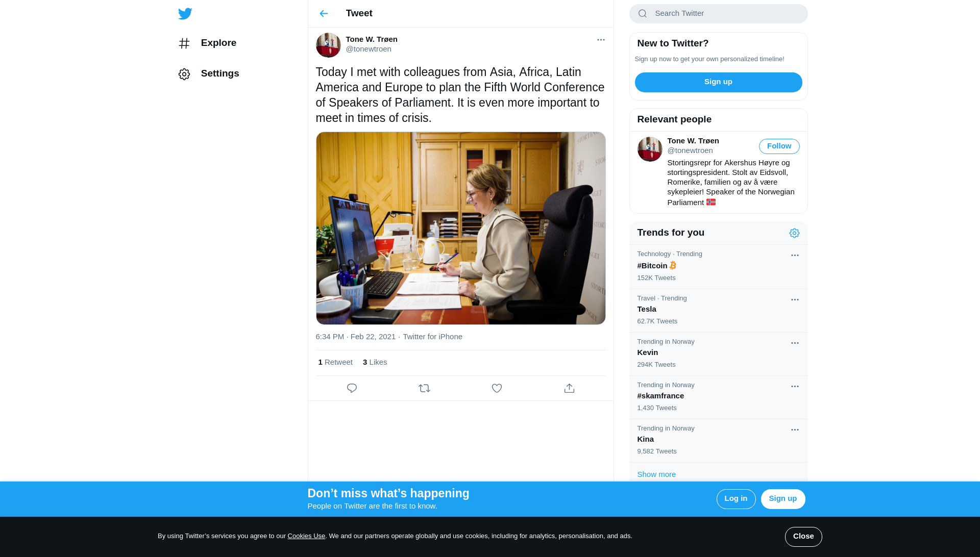Open more options for Tesla trend
The width and height of the screenshot is (980, 557).
795,300
